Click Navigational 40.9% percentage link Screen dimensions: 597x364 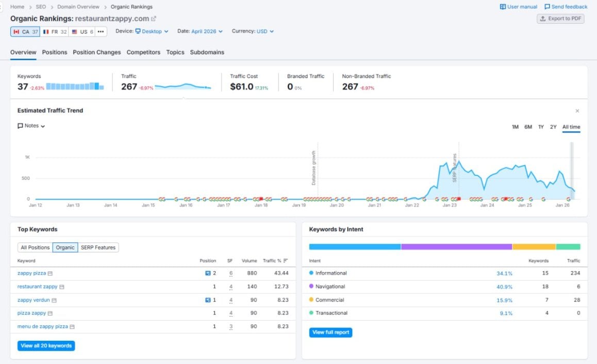505,287
